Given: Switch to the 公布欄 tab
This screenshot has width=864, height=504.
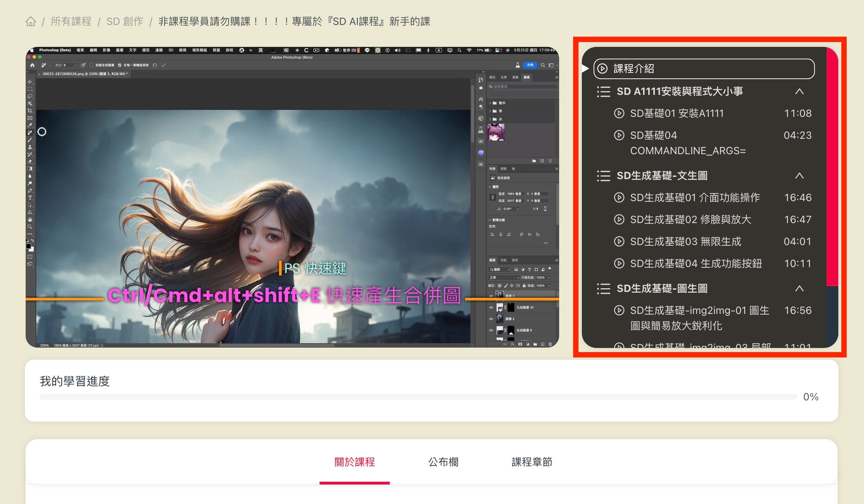Looking at the screenshot, I should coord(443,462).
